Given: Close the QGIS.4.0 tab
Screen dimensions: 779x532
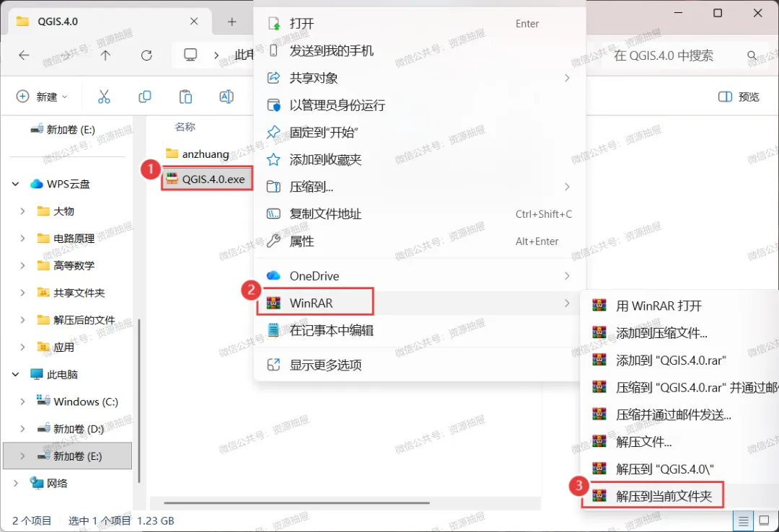Looking at the screenshot, I should pos(194,22).
